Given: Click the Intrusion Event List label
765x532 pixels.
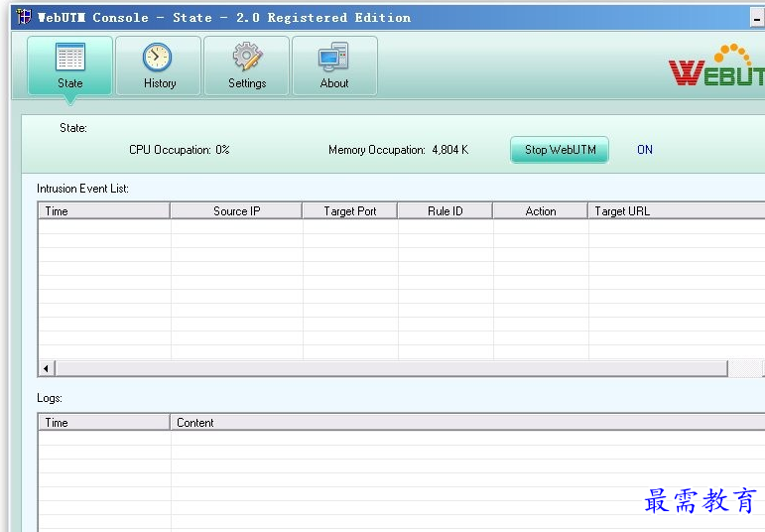Looking at the screenshot, I should click(x=82, y=189).
